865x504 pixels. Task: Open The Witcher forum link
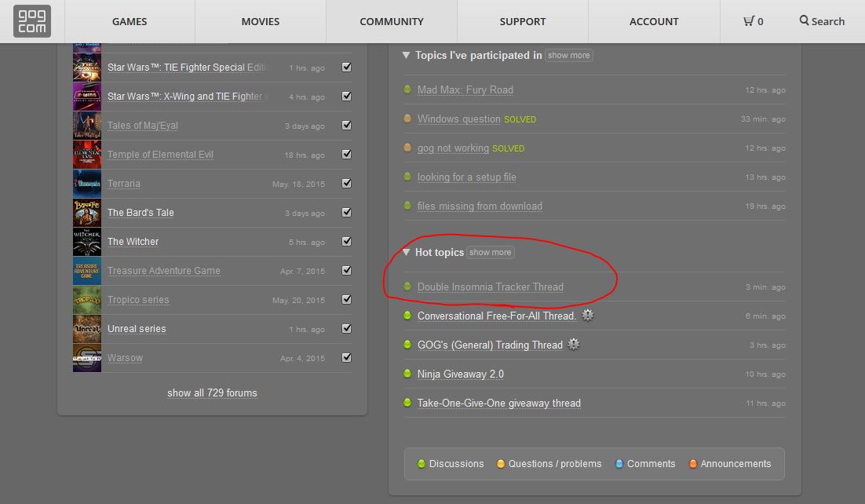click(x=133, y=242)
